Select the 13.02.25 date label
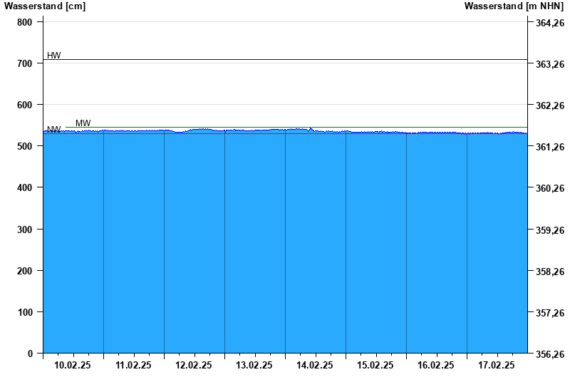The height and width of the screenshot is (392, 570). point(254,366)
